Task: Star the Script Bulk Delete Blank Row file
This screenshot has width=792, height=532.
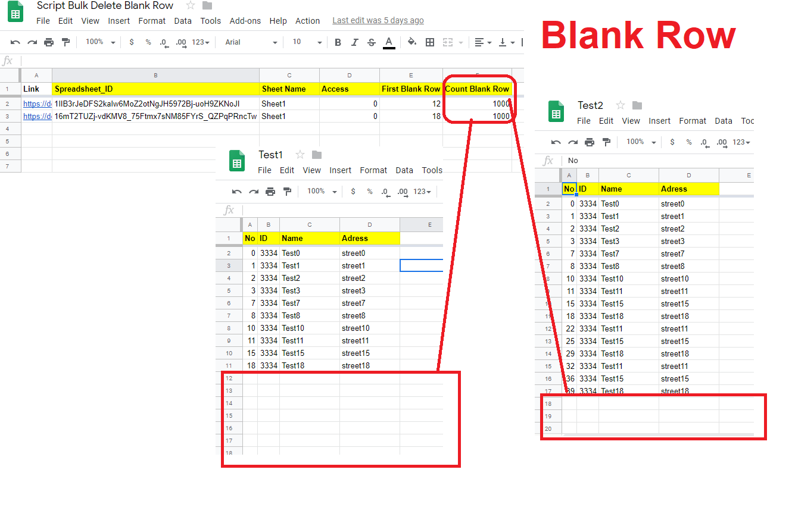Action: click(x=191, y=5)
